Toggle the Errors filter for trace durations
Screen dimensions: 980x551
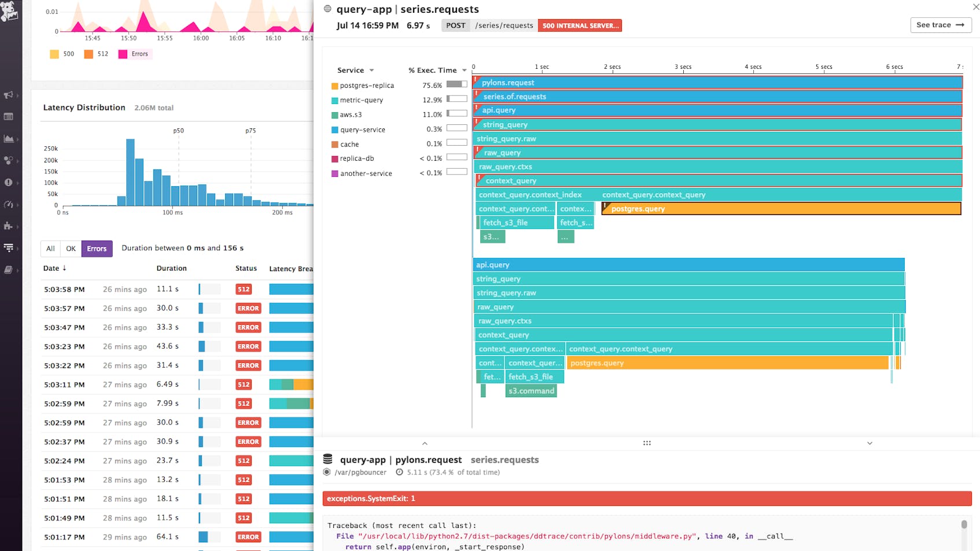tap(97, 248)
